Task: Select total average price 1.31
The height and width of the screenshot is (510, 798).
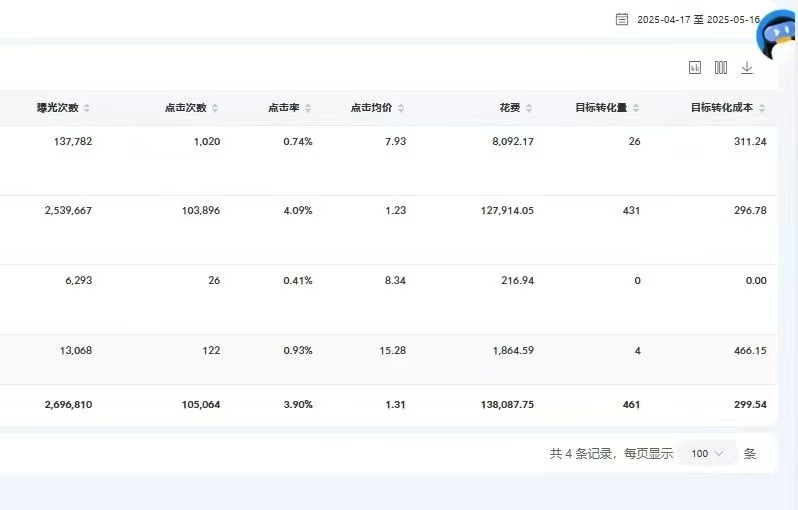Action: [x=395, y=405]
